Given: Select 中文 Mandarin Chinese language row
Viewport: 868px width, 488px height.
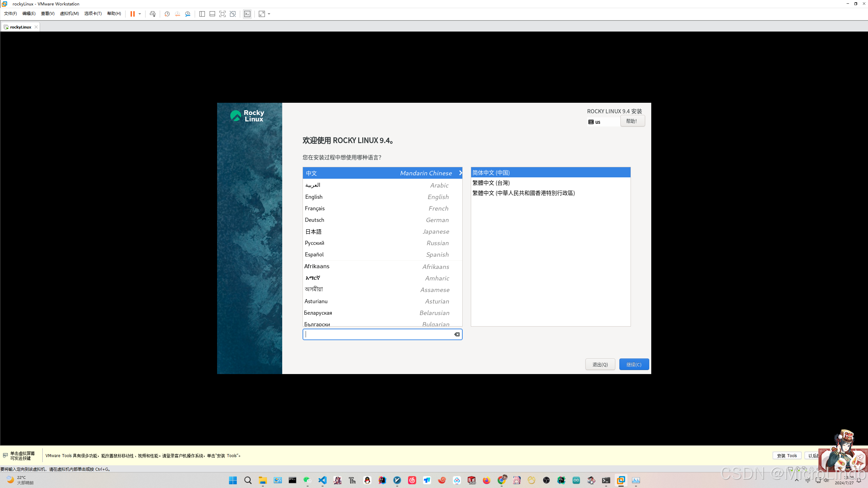Looking at the screenshot, I should click(382, 173).
